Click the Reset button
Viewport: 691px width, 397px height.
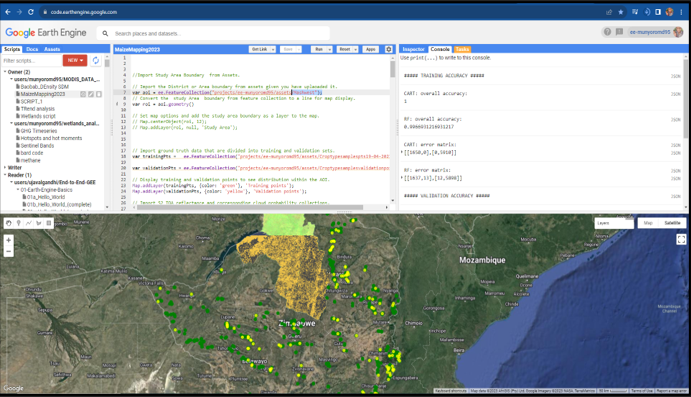tap(345, 49)
